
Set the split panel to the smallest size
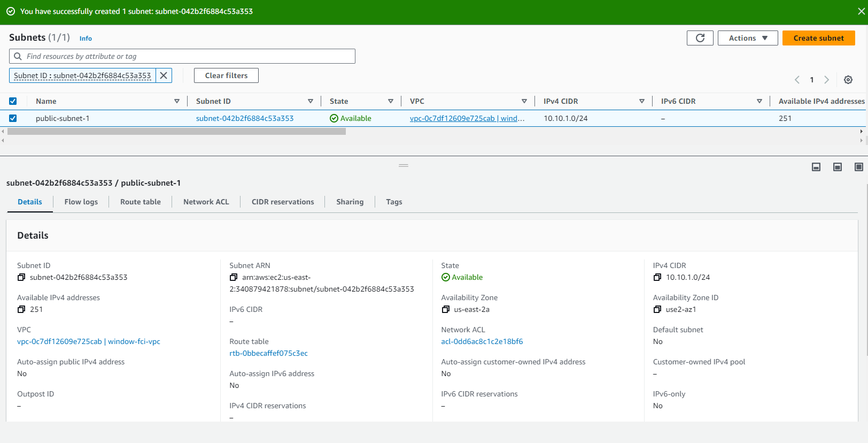pyautogui.click(x=816, y=167)
